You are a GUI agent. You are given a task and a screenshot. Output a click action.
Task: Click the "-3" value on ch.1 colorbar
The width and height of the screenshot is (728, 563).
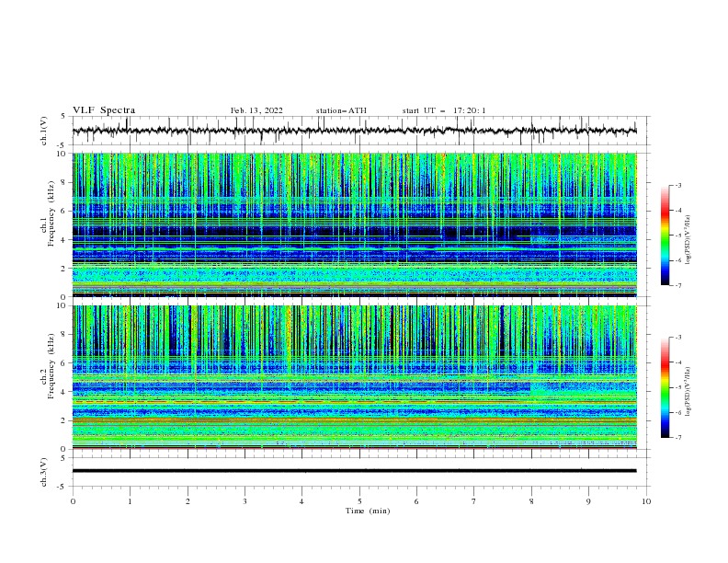point(677,185)
